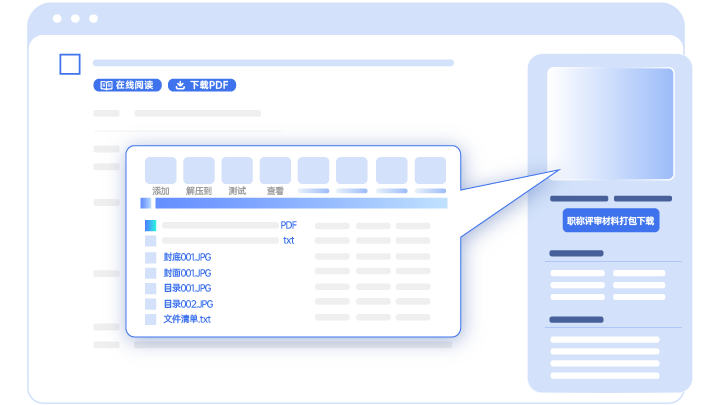Click the small square left of path bar

[146, 203]
